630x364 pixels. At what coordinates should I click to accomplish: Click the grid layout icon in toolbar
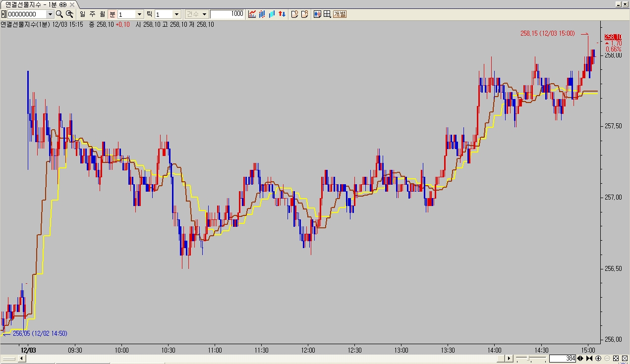pyautogui.click(x=327, y=14)
